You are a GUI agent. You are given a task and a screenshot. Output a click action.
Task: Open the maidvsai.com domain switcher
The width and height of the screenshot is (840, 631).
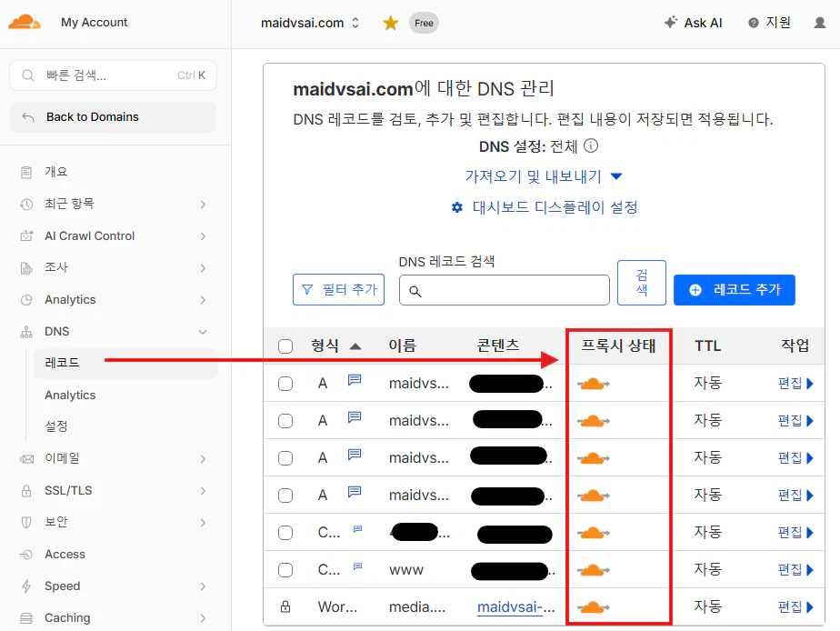[x=310, y=23]
